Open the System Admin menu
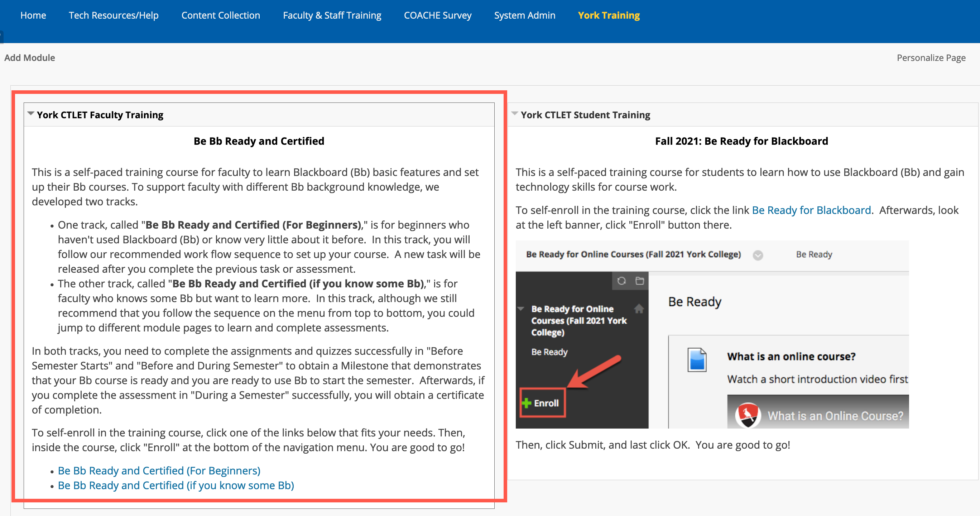The width and height of the screenshot is (980, 516). [525, 15]
